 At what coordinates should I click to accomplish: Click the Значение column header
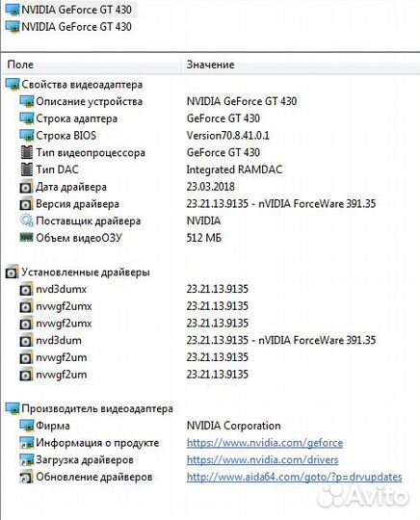coord(210,65)
